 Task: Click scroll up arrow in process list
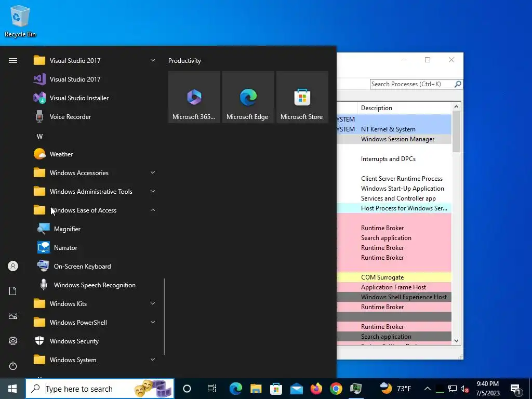(x=456, y=107)
